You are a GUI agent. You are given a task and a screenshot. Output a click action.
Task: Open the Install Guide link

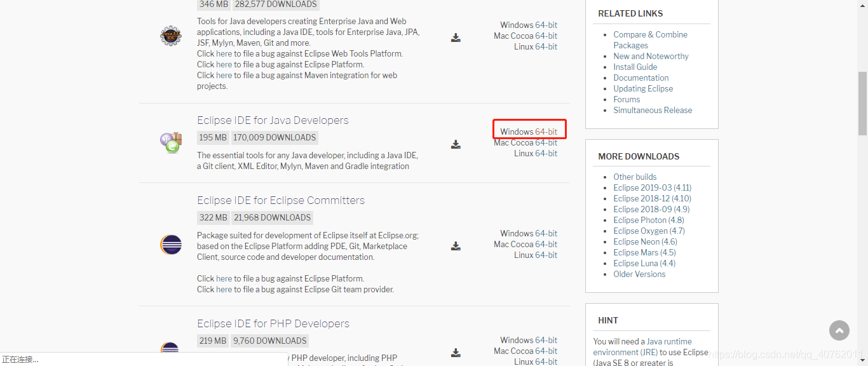pyautogui.click(x=635, y=67)
